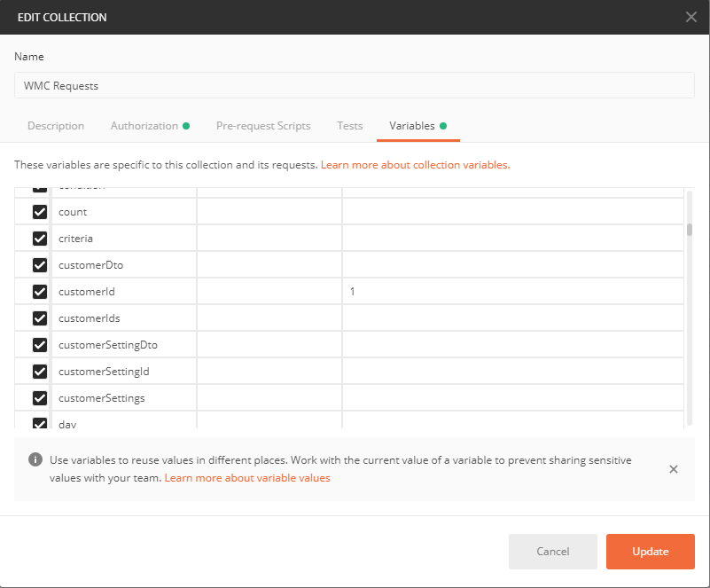
Task: Click the variables list scrollbar thumb
Action: tap(689, 230)
